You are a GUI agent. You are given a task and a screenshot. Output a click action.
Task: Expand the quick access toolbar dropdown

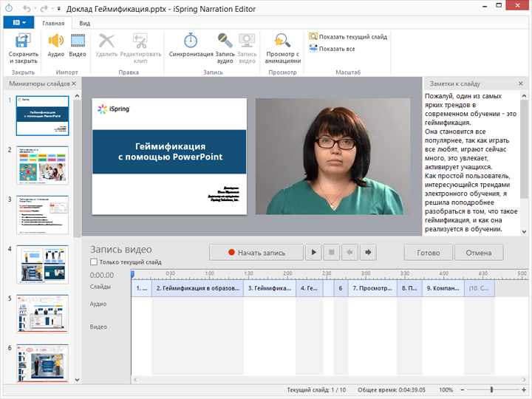[x=58, y=8]
